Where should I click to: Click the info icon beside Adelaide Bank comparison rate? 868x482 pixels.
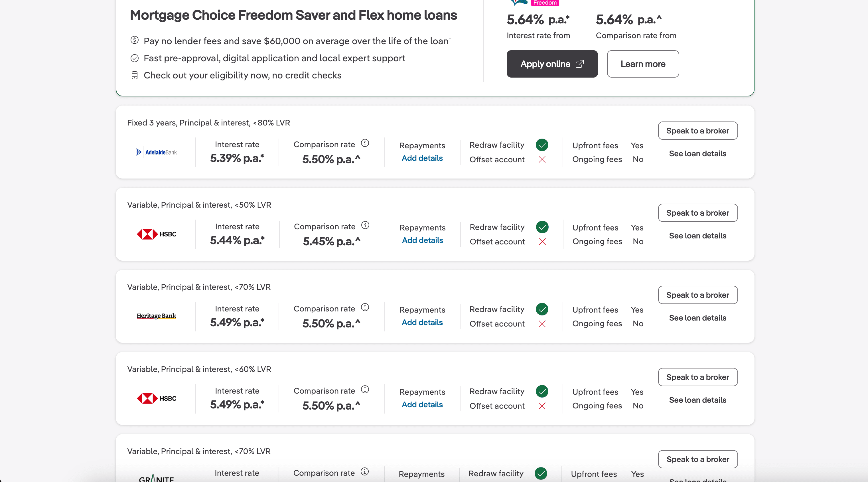[365, 143]
